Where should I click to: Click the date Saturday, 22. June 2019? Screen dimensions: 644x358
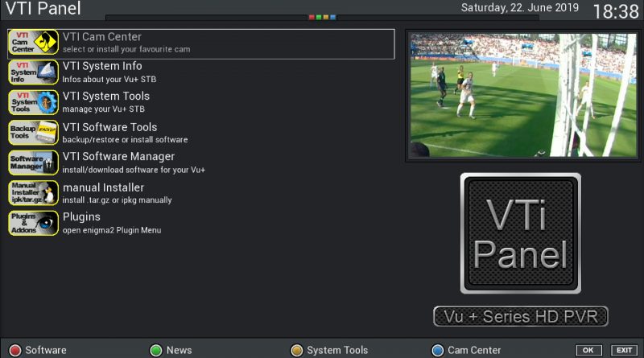pos(519,8)
